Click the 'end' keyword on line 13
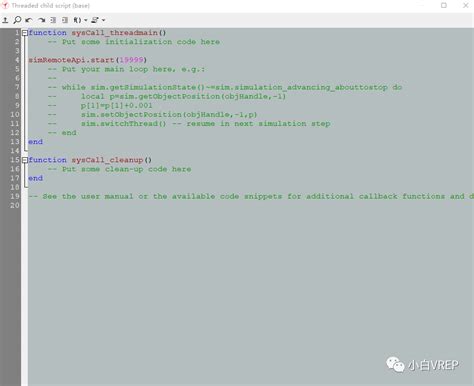 35,142
